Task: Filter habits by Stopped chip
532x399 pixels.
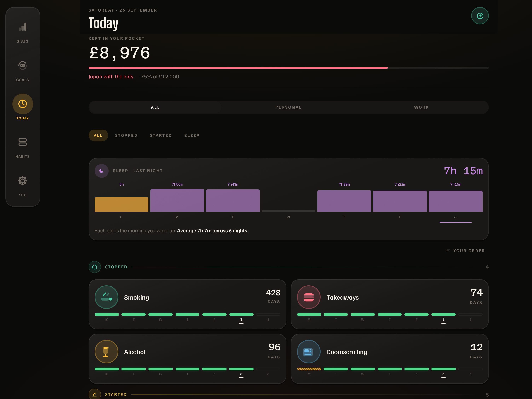Action: pos(126,135)
